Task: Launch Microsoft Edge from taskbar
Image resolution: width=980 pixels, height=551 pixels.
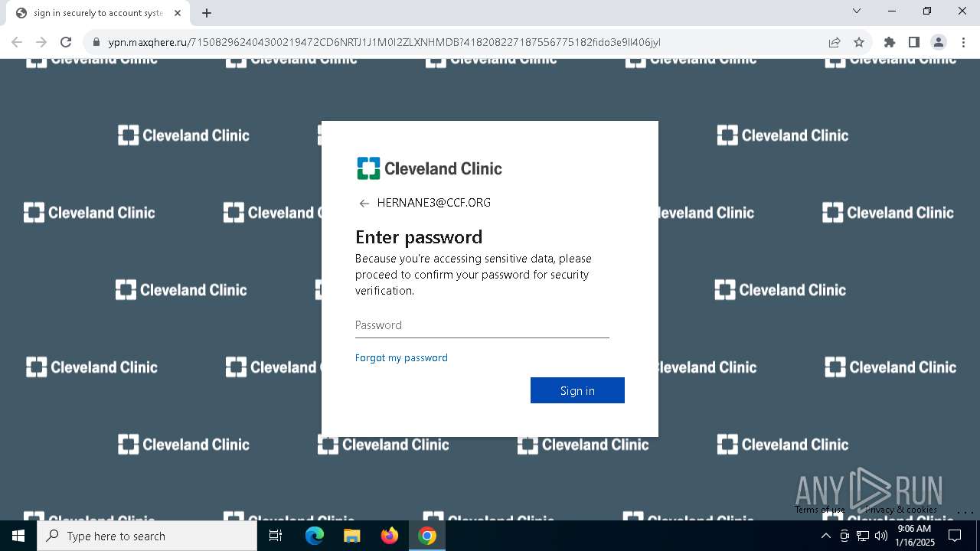Action: pyautogui.click(x=315, y=536)
